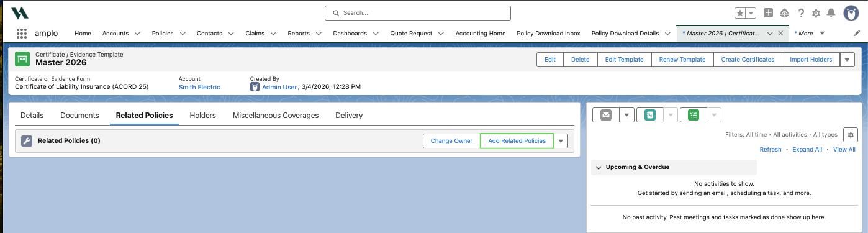Open the Claims nav tab

(255, 34)
